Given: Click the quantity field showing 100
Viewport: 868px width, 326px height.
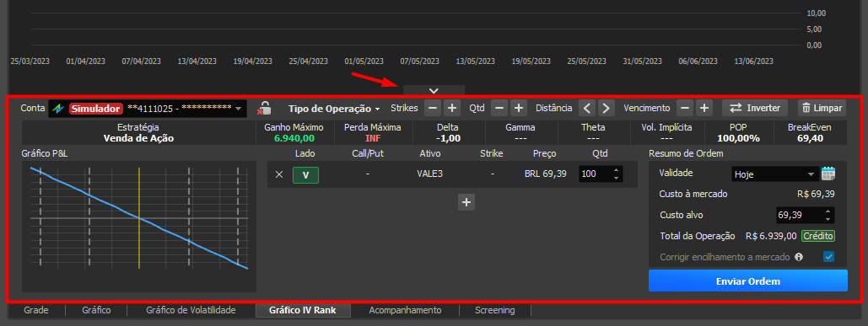Looking at the screenshot, I should point(595,174).
